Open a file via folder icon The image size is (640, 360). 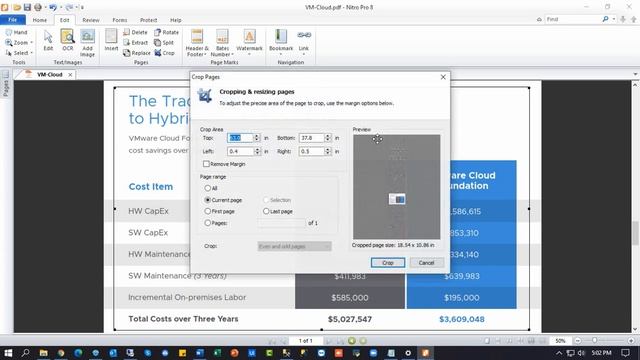point(17,7)
